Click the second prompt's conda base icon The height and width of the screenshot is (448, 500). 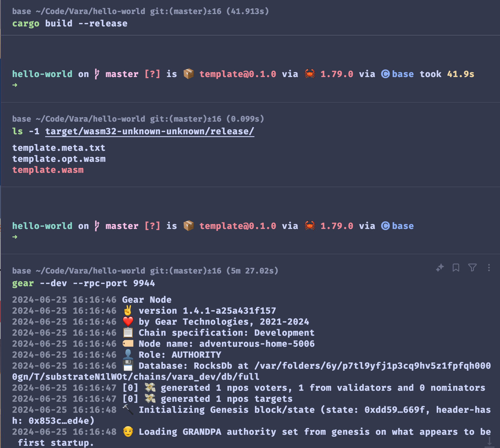point(385,226)
